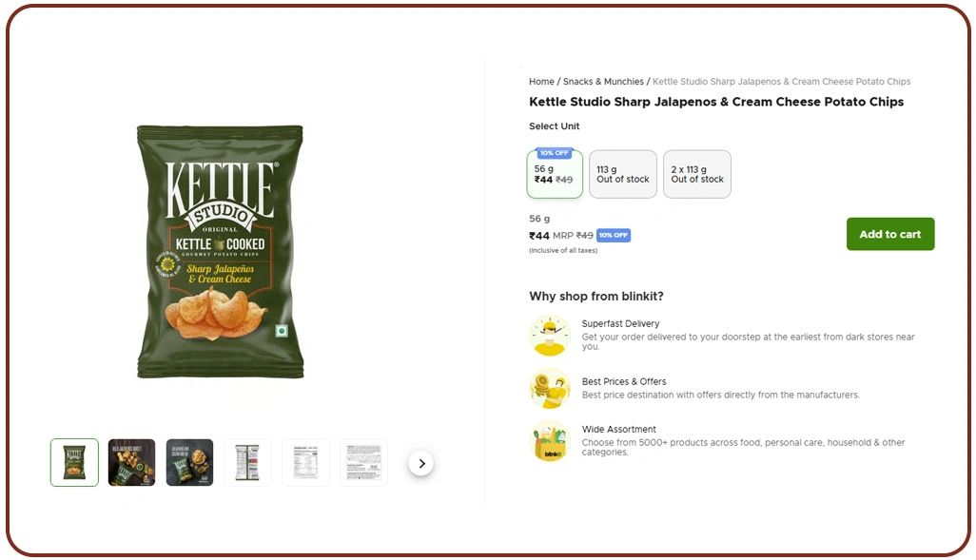The height and width of the screenshot is (560, 976).
Task: Click the Wide Assortment grocery bag icon
Action: click(549, 441)
